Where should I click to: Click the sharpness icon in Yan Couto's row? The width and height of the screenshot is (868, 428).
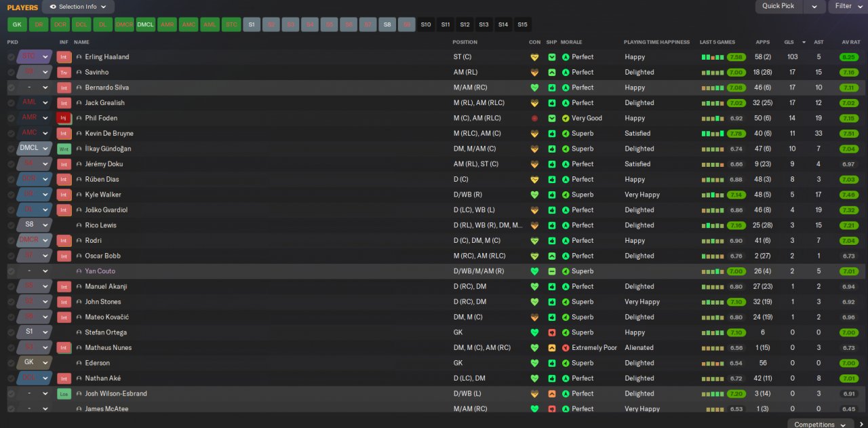pyautogui.click(x=552, y=271)
